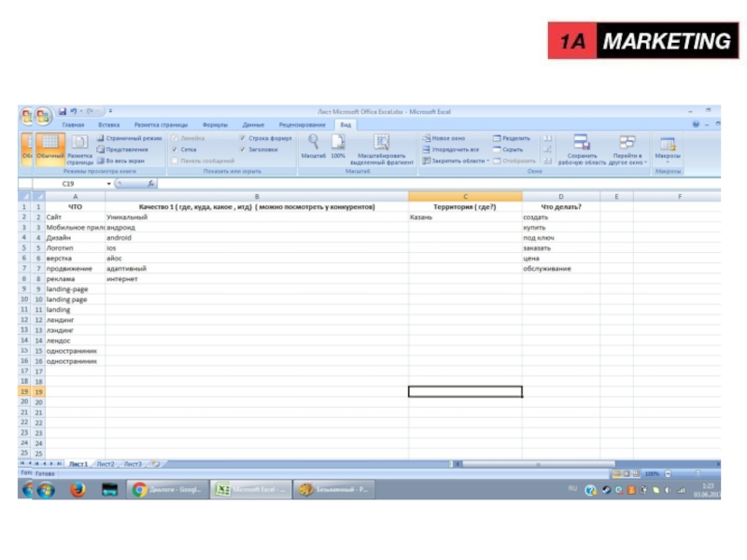Select header cell Территория ( где?)

click(465, 206)
